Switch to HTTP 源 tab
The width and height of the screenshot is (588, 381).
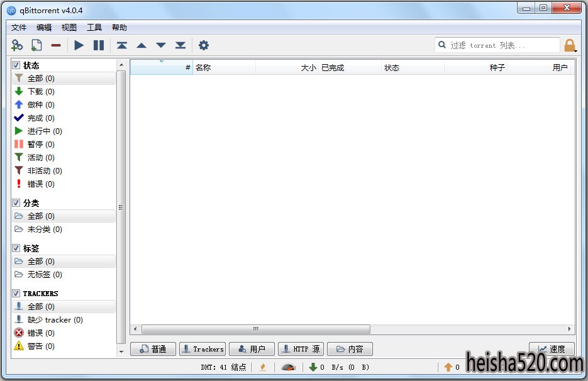301,349
